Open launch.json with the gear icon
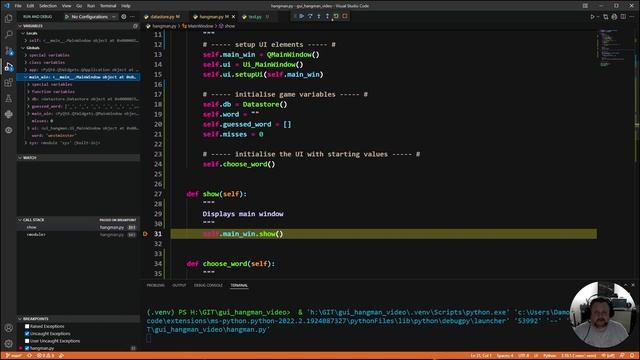 pyautogui.click(x=124, y=17)
